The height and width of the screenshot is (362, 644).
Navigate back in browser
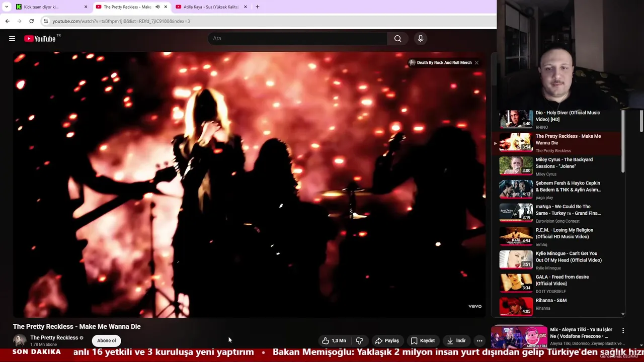pyautogui.click(x=7, y=21)
